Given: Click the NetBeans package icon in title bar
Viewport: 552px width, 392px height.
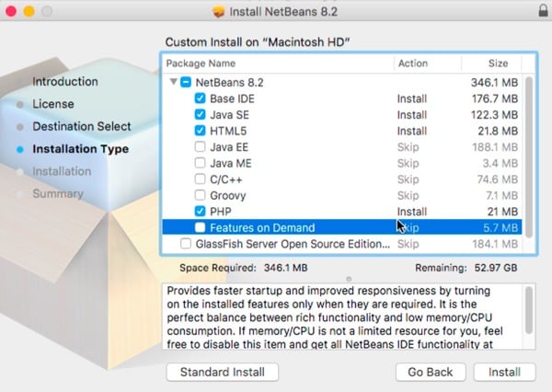Looking at the screenshot, I should 218,12.
